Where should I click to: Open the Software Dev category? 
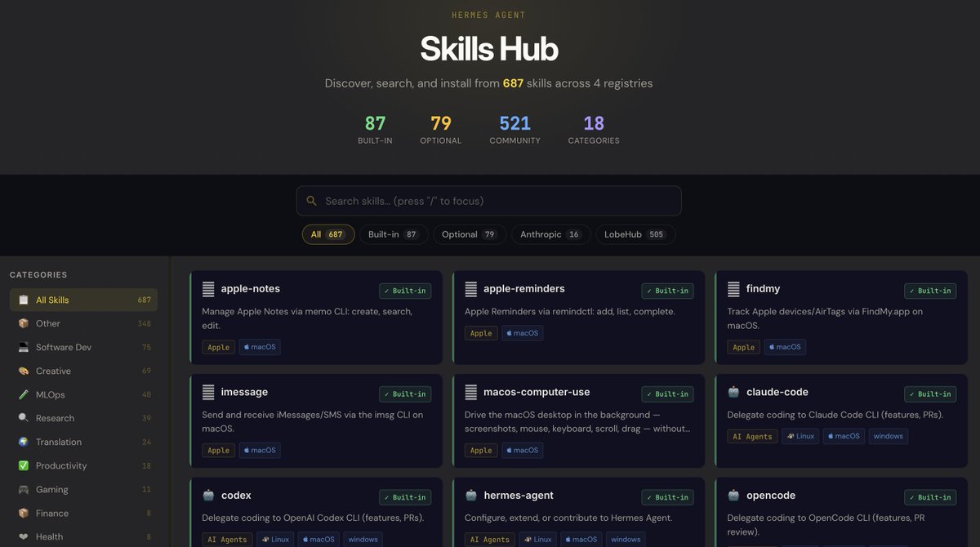click(83, 347)
